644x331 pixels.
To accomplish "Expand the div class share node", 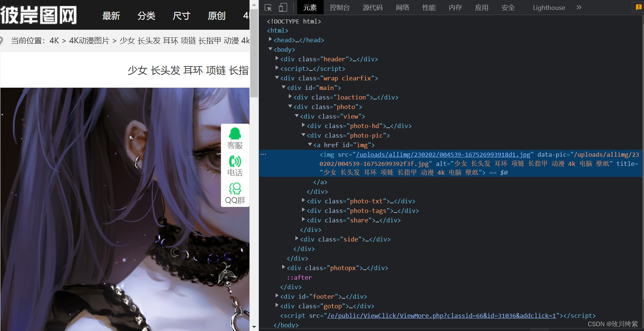I will point(303,219).
